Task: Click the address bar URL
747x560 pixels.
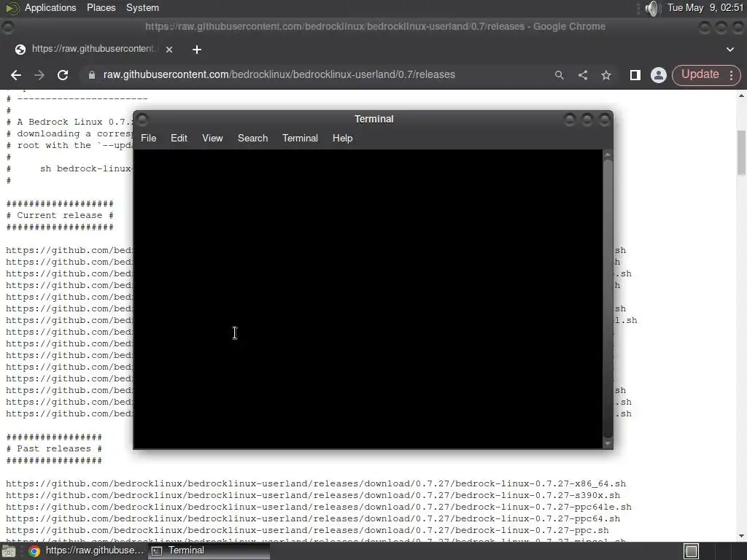Action: (x=279, y=75)
